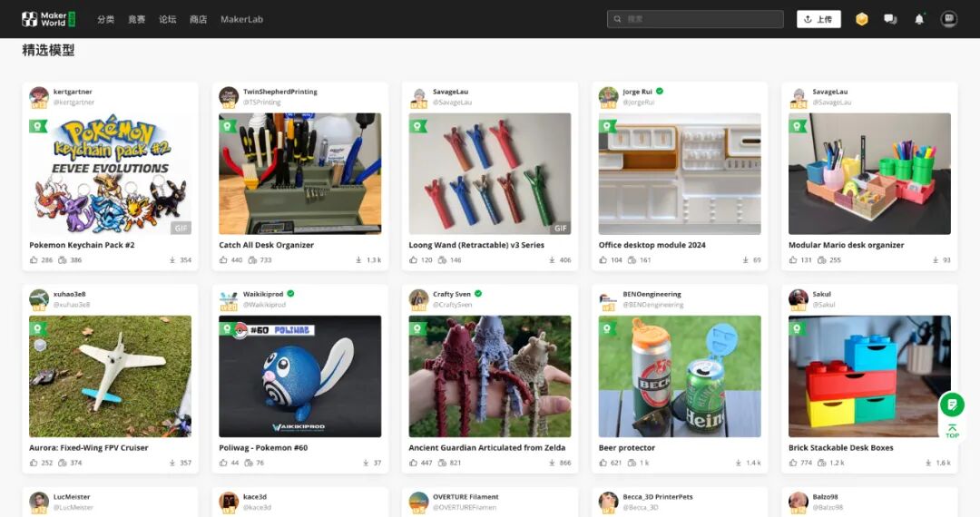Open Beer protector title link
Image resolution: width=980 pixels, height=517 pixels.
pyautogui.click(x=627, y=448)
